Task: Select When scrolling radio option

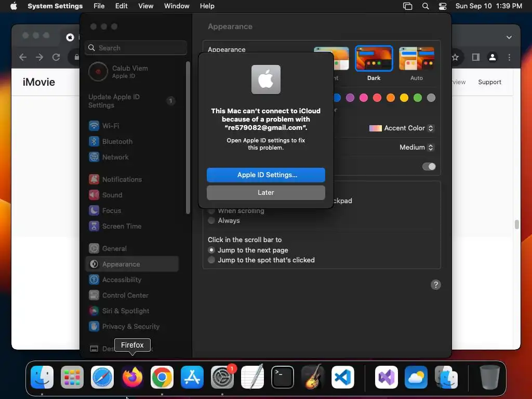Action: (211, 211)
